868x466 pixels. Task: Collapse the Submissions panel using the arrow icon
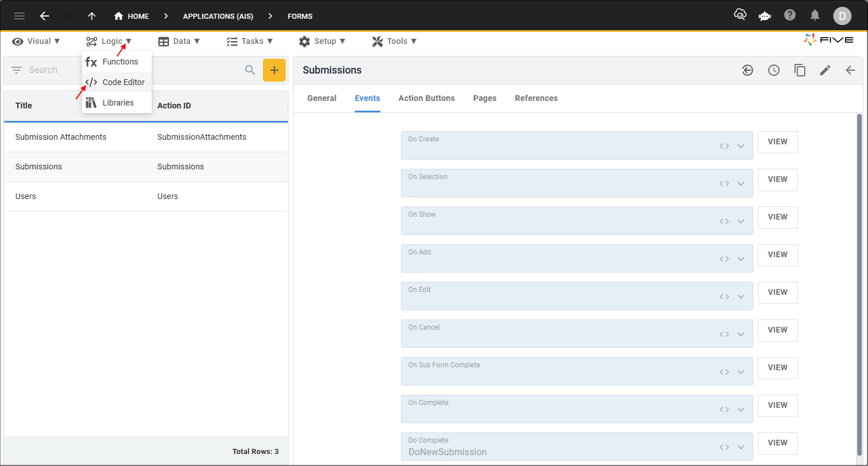coord(850,70)
